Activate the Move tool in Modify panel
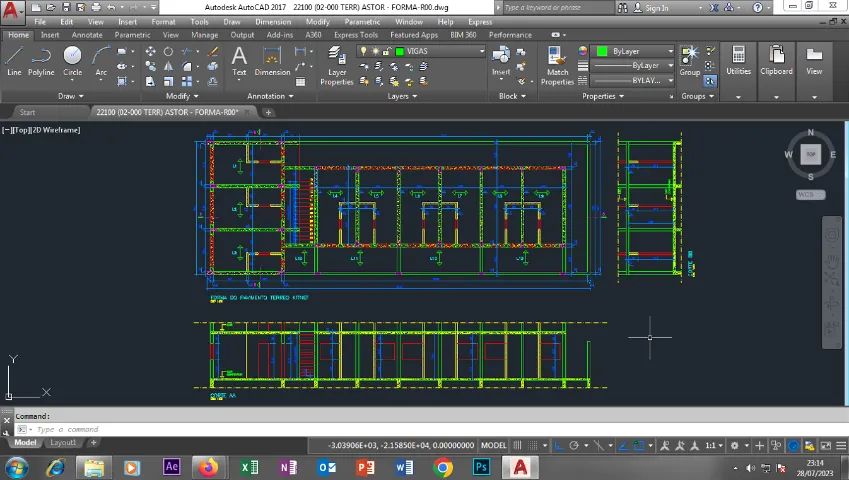This screenshot has height=480, width=849. point(151,51)
